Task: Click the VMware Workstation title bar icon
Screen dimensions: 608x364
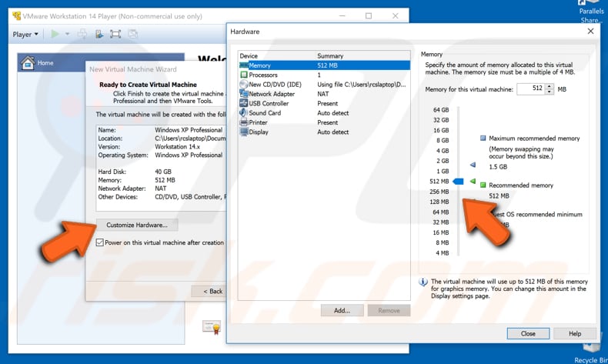Action: tap(16, 16)
